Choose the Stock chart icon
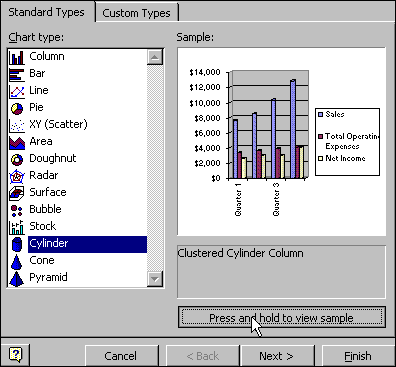396x367 pixels. (17, 227)
